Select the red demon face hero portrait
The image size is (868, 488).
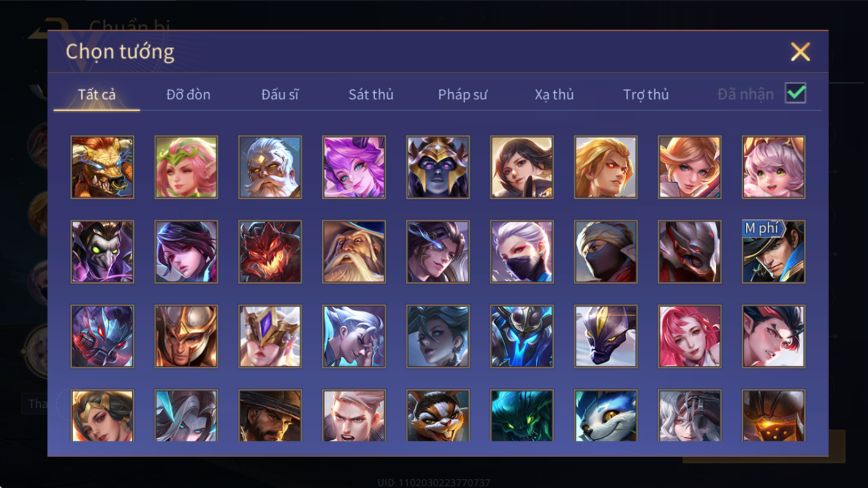click(270, 252)
